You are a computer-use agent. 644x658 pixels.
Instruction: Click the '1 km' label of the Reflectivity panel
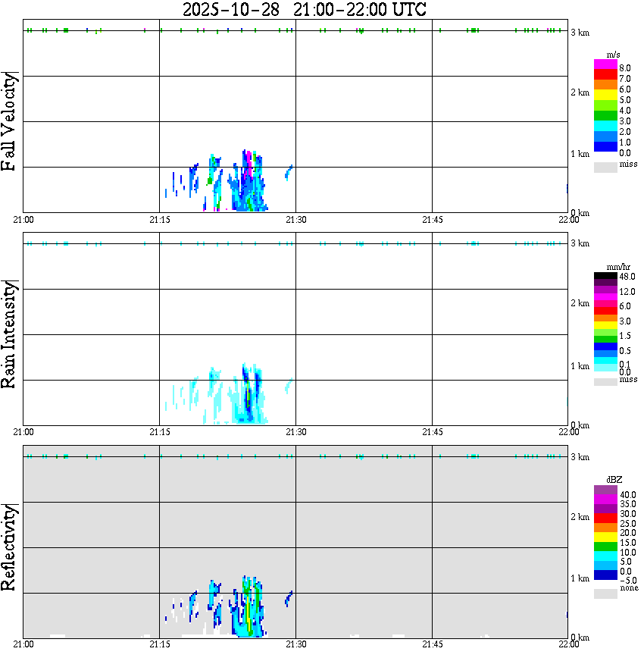[580, 578]
